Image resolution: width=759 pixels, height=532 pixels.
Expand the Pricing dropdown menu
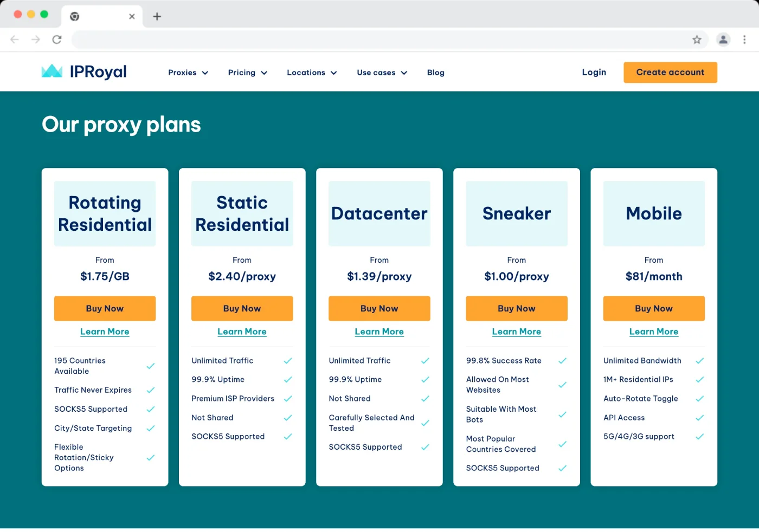coord(248,73)
